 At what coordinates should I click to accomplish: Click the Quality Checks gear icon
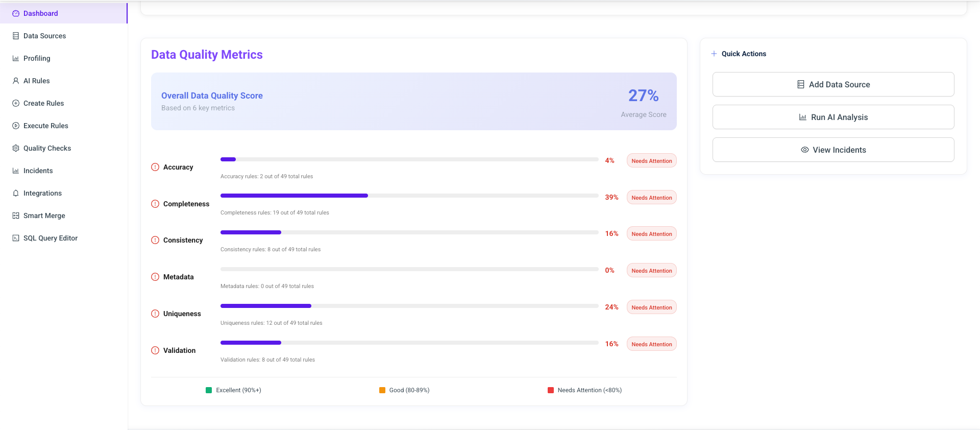pos(16,148)
